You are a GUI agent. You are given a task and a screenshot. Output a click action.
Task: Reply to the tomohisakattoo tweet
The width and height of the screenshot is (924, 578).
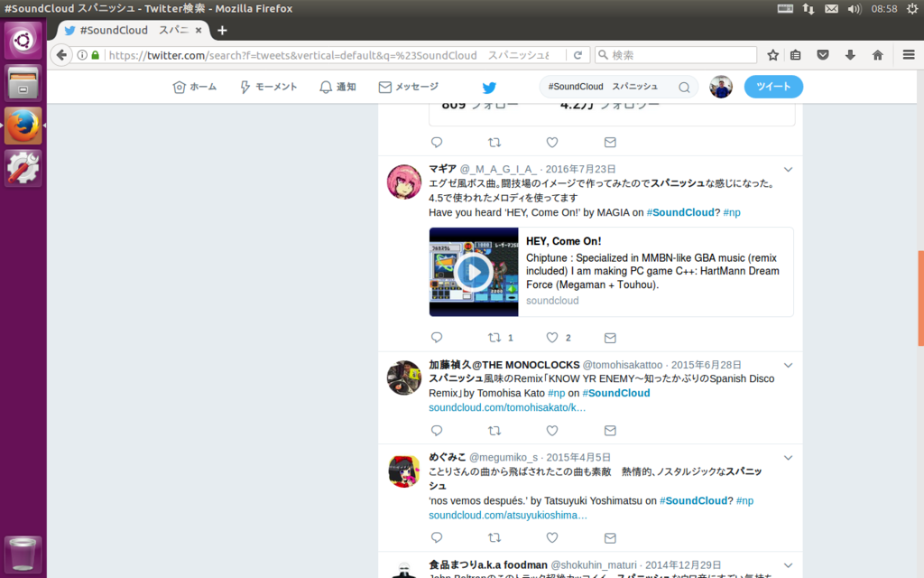[437, 431]
